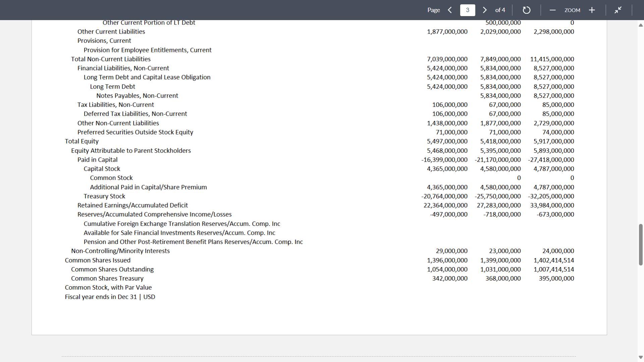Go to the previous page arrow

[x=450, y=10]
